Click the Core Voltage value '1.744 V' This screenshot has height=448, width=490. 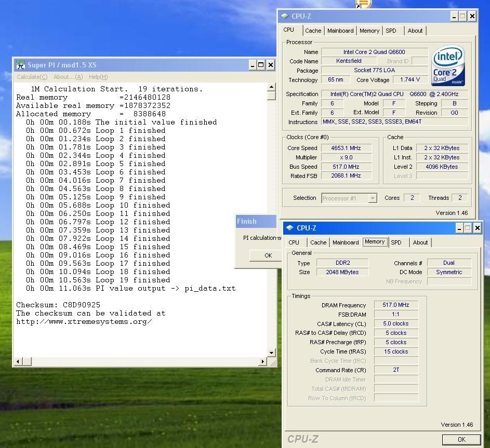tap(410, 79)
